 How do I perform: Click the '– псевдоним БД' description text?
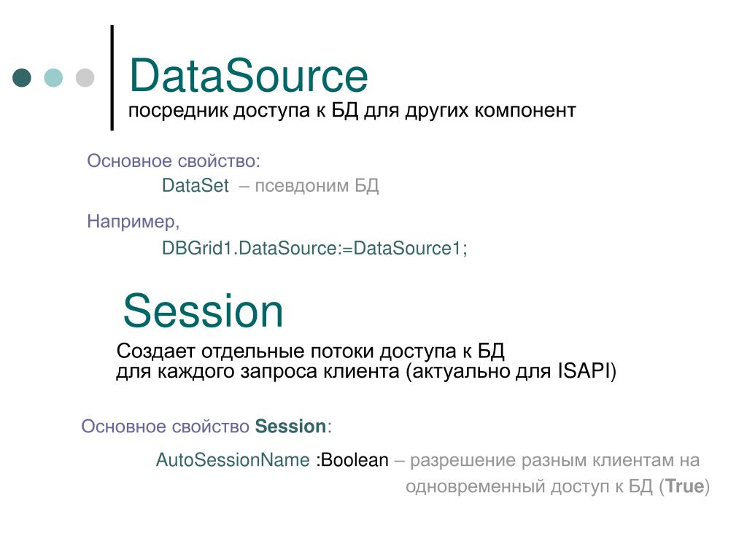click(x=309, y=185)
